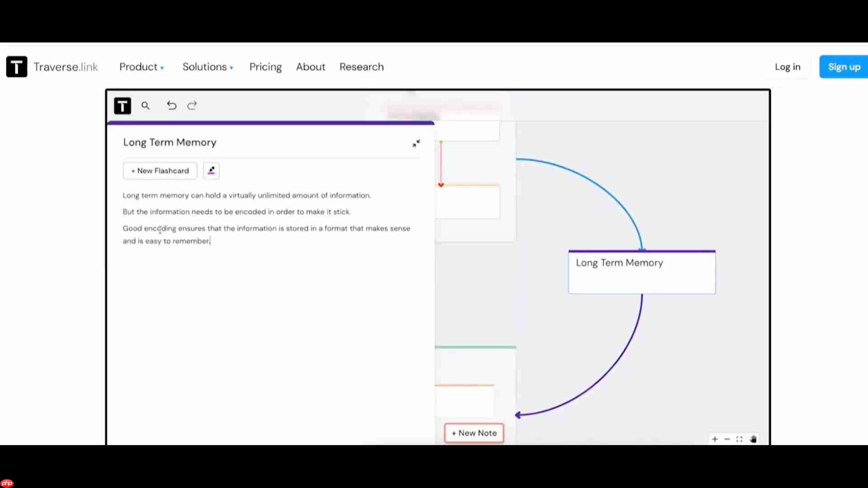The width and height of the screenshot is (868, 488).
Task: Click the Log in link
Action: coord(788,67)
